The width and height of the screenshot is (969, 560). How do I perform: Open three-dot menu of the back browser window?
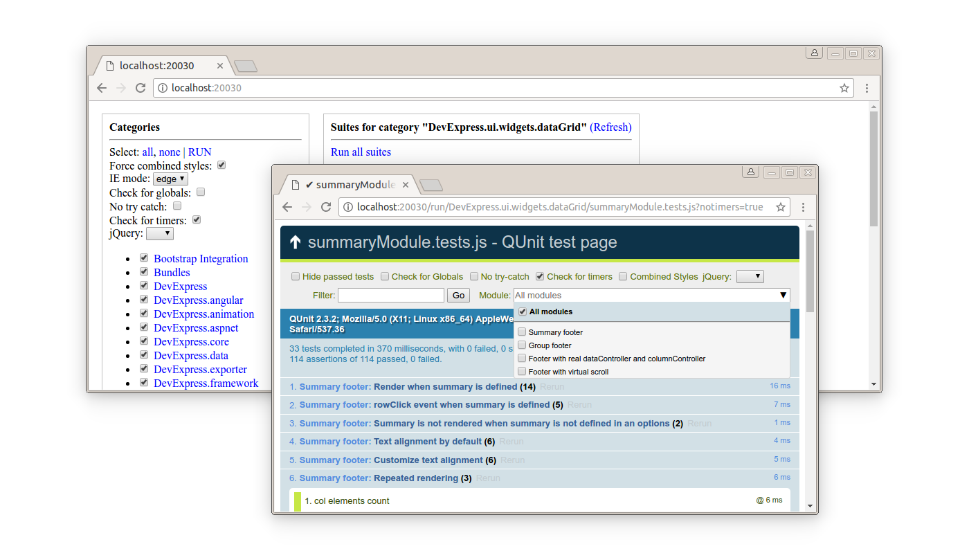pos(867,88)
